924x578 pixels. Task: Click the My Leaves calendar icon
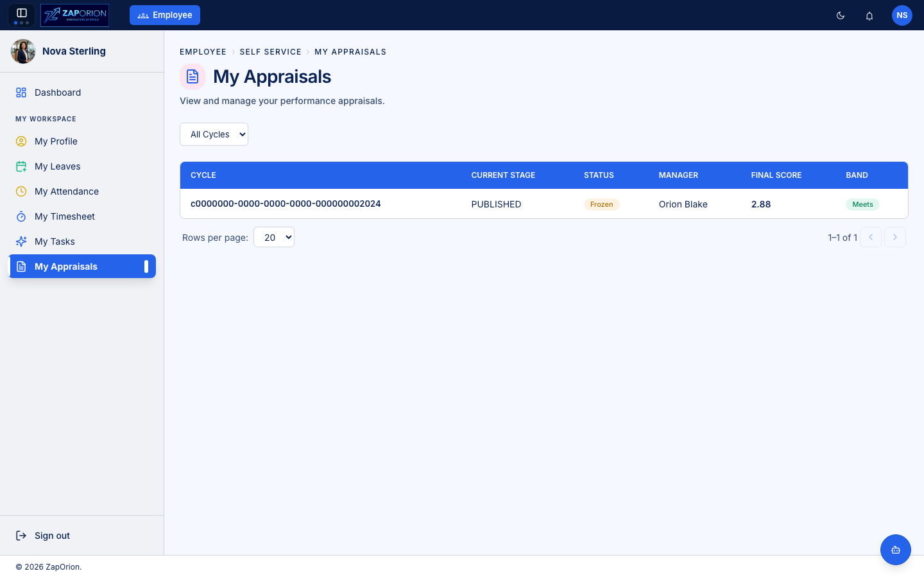pyautogui.click(x=21, y=166)
